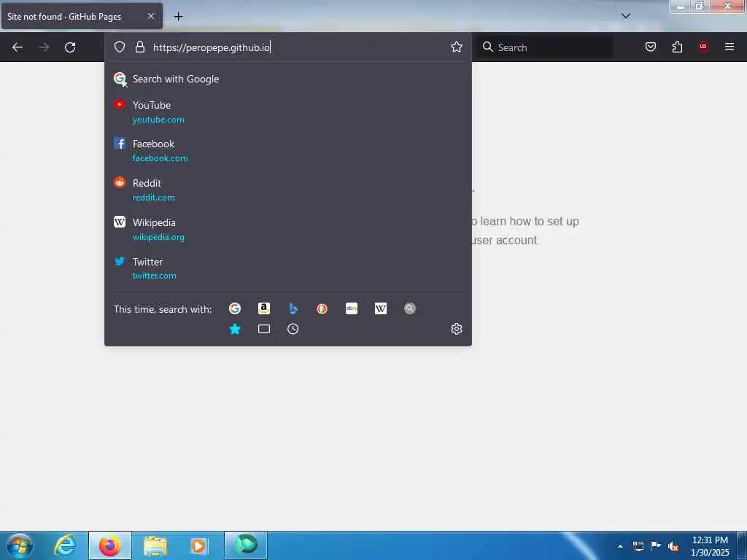Choose the Search with Google suggestion
This screenshot has width=747, height=560.
click(x=287, y=79)
